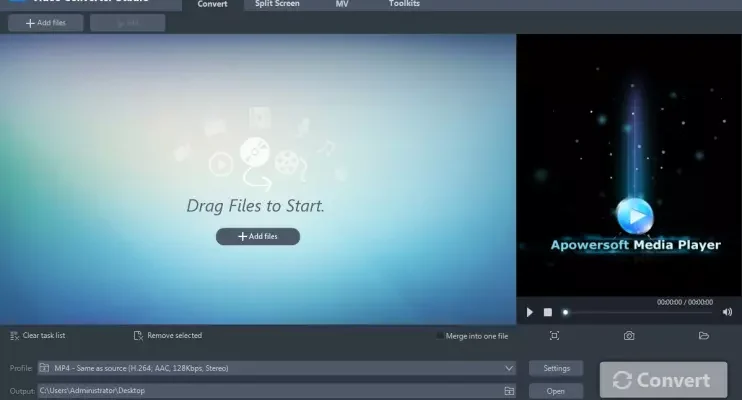Screen dimensions: 742x400
Task: Mute the player volume icon
Action: (727, 312)
